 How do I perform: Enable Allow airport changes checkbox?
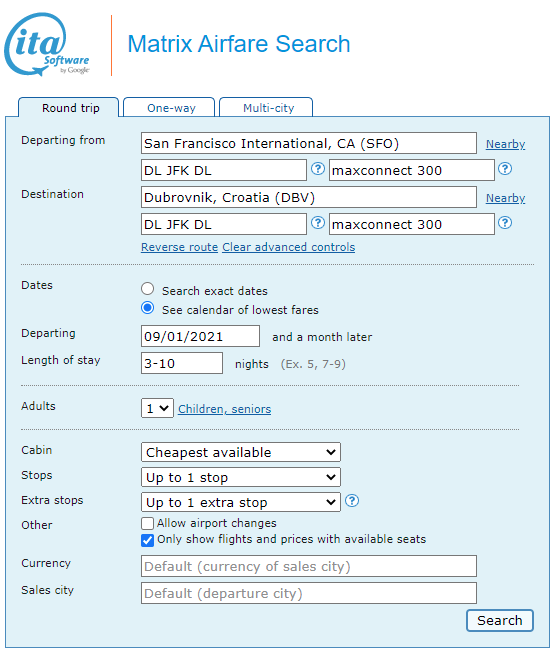(147, 523)
